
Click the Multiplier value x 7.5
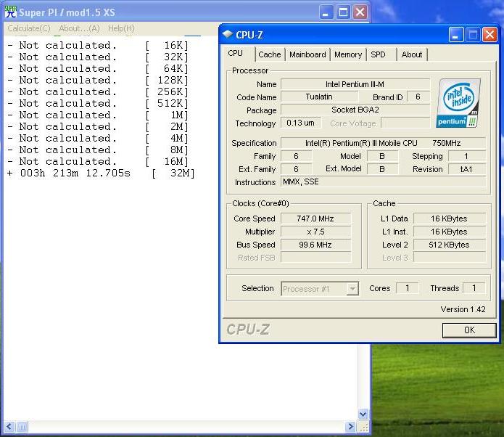pyautogui.click(x=315, y=232)
